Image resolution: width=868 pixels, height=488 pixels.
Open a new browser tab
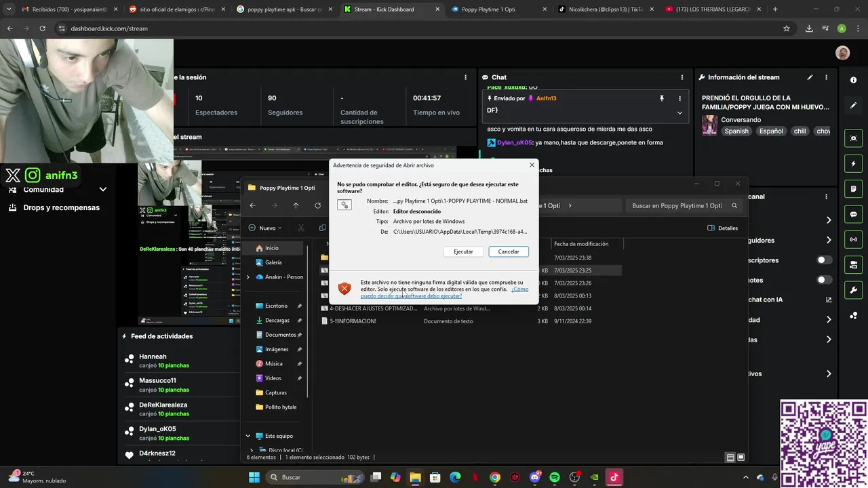775,9
